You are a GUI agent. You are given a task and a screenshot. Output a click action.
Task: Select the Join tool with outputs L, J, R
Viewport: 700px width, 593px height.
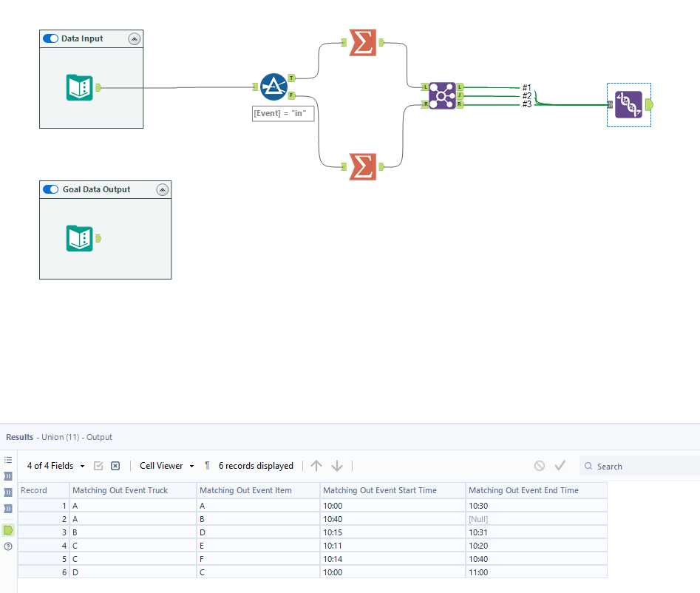(x=442, y=96)
